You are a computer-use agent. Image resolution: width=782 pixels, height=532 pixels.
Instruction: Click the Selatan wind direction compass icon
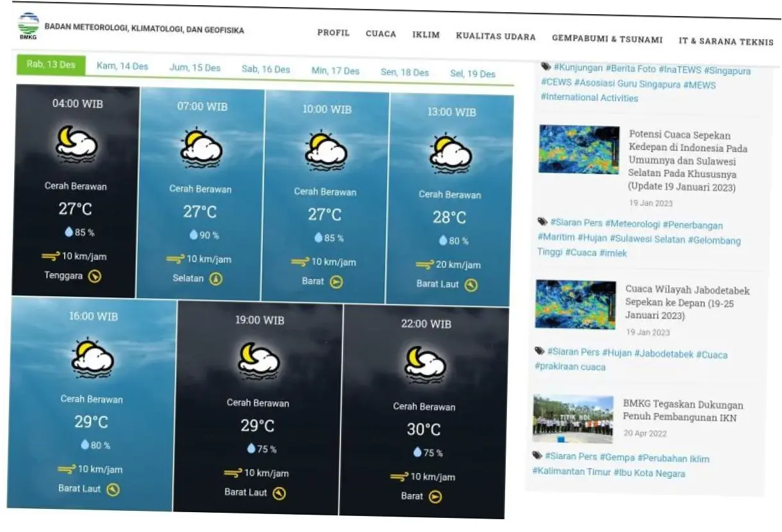click(216, 279)
